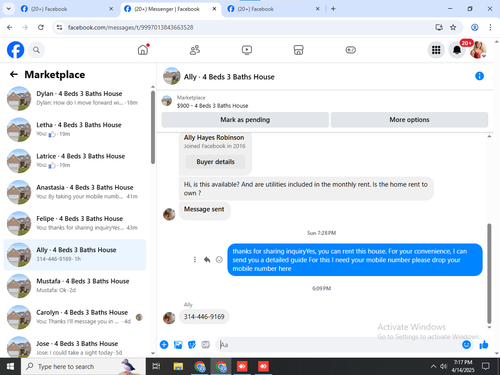Open Windows notification center
Viewport: 500px width, 375px height.
(486, 366)
